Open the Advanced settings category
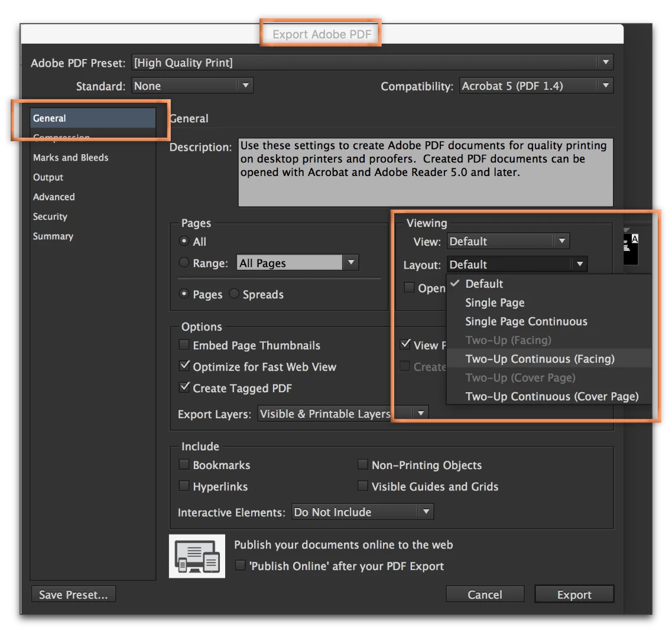This screenshot has width=672, height=638. pos(54,197)
